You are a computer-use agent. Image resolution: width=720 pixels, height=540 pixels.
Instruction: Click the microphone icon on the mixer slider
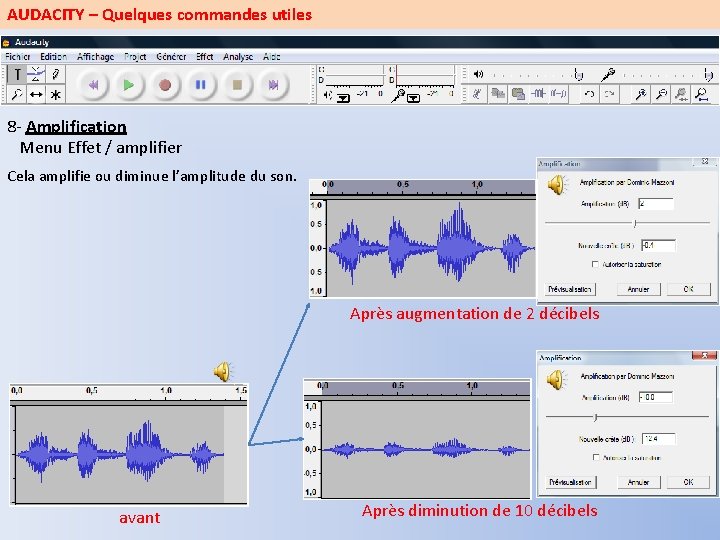click(x=608, y=74)
